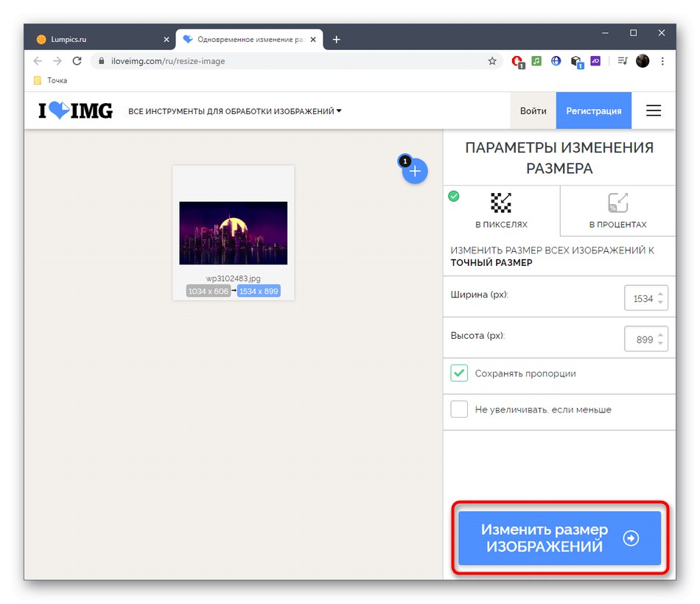Open the Chrome three-dot menu
700x604 pixels.
pyautogui.click(x=662, y=61)
